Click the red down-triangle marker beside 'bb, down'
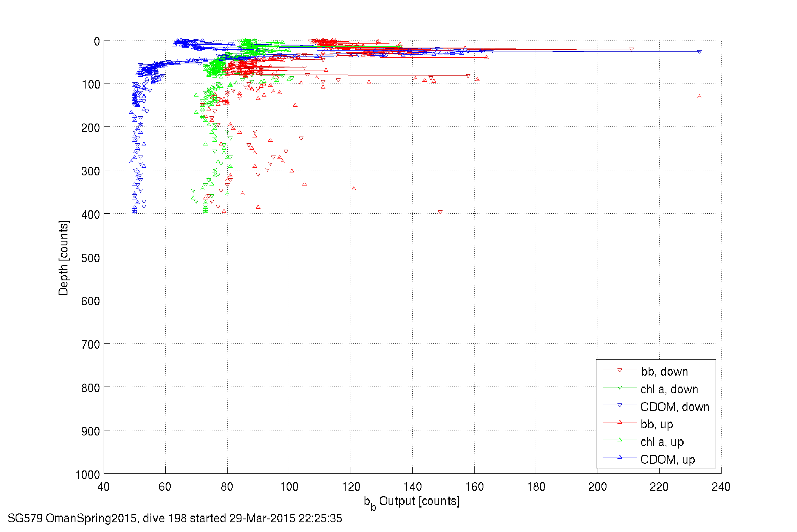This screenshot has width=797, height=532. point(620,370)
